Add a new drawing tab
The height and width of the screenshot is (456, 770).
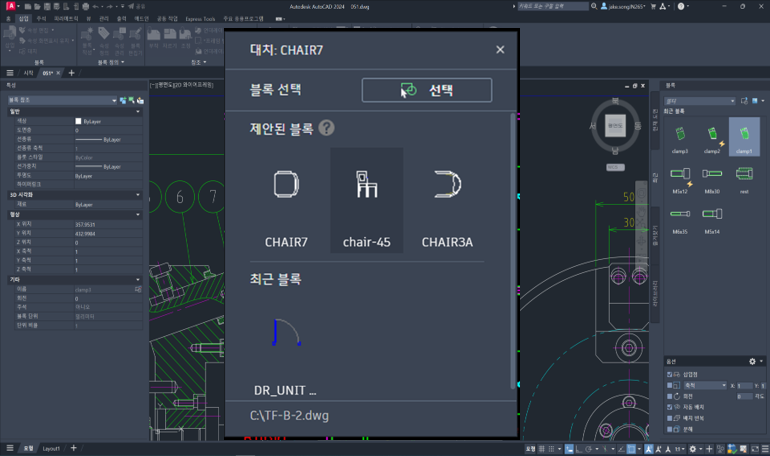pyautogui.click(x=71, y=73)
